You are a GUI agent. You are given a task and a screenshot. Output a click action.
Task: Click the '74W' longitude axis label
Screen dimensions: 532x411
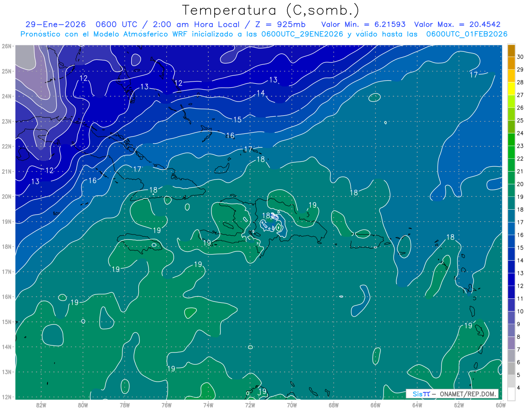208,404
